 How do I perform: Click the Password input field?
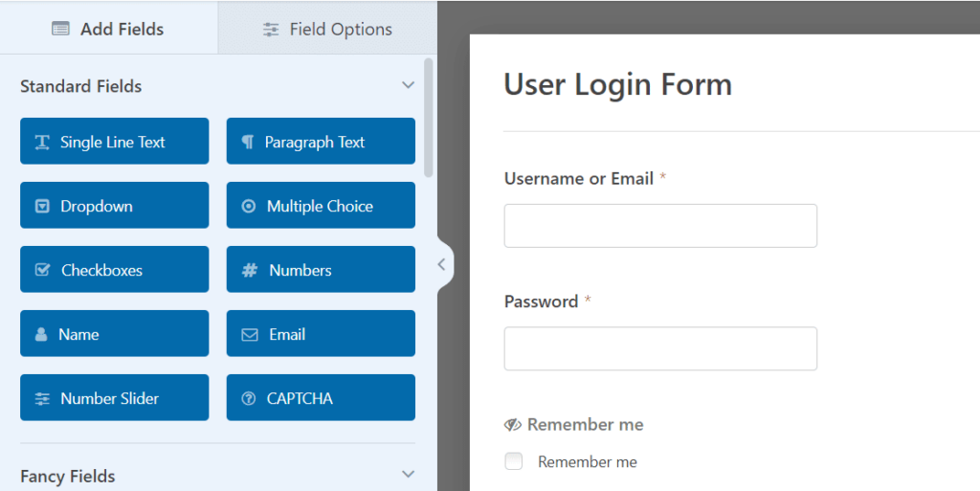point(660,348)
